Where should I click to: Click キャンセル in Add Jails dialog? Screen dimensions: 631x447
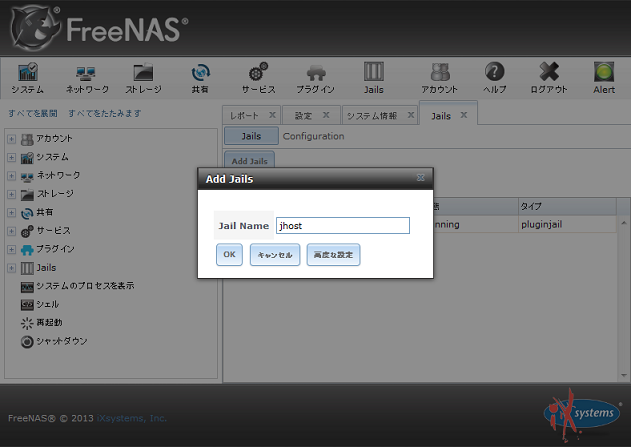point(275,254)
